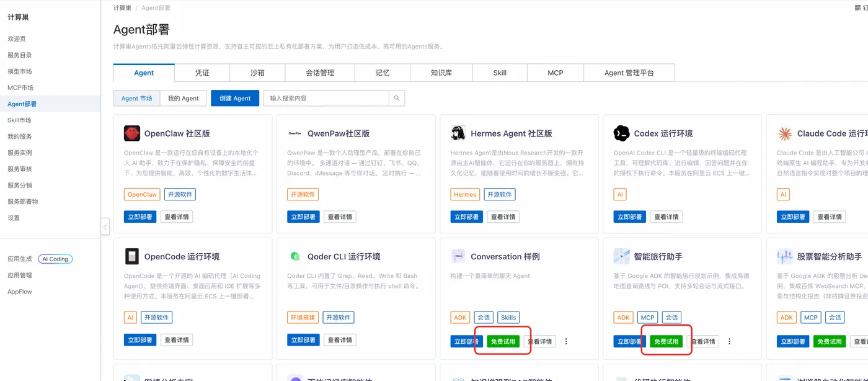The height and width of the screenshot is (381, 868).
Task: Click the QwenPaw logo icon
Action: click(295, 133)
